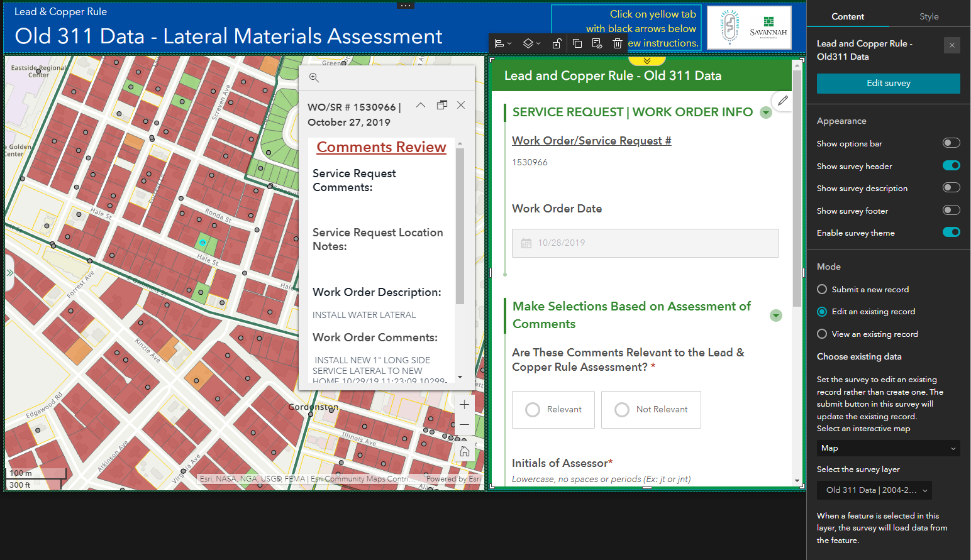Enable the Show options bar toggle
971x560 pixels.
(x=952, y=143)
